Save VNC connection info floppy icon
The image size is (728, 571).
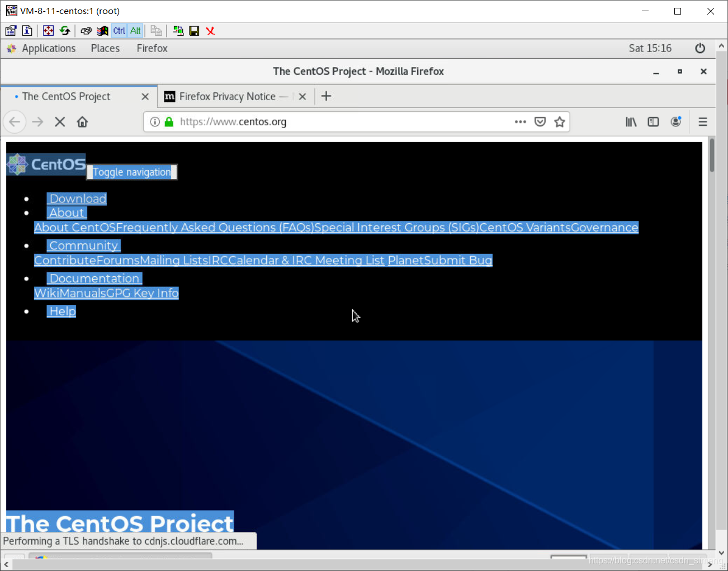click(x=194, y=31)
